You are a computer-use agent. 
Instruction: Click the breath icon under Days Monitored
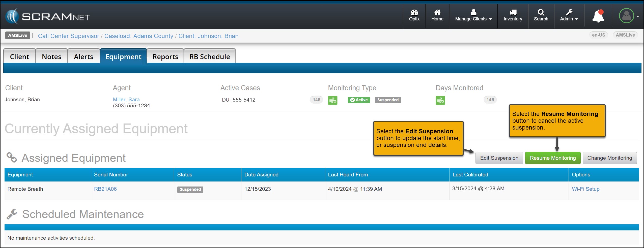[440, 100]
